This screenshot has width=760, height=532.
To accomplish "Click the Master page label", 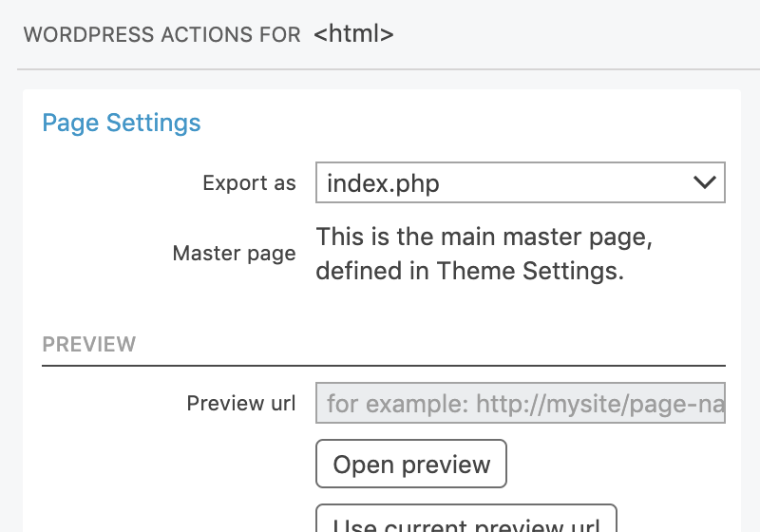I will tap(234, 254).
